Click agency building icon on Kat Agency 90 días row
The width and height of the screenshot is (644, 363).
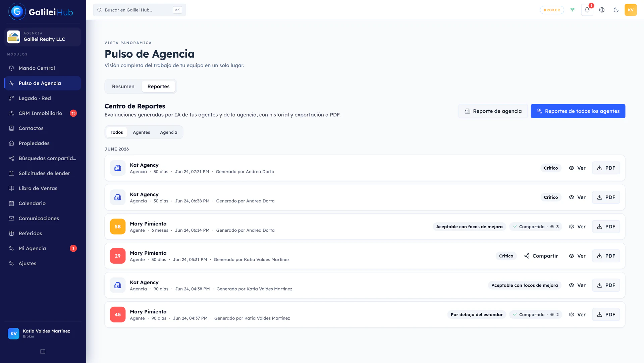coord(118,286)
